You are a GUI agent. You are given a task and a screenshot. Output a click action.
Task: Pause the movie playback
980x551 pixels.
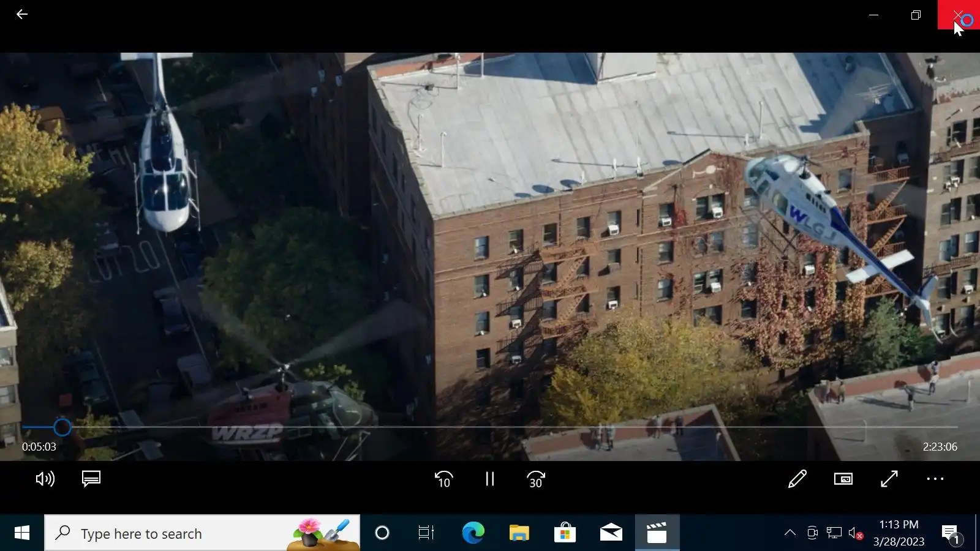490,479
